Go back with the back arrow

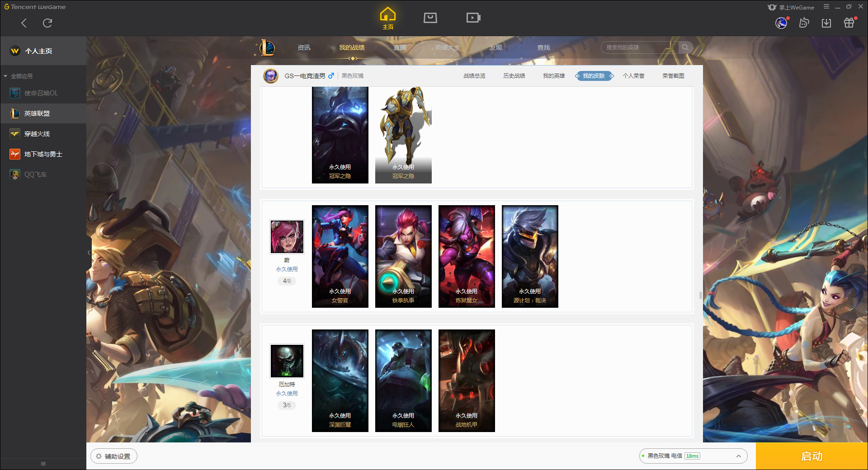click(24, 23)
